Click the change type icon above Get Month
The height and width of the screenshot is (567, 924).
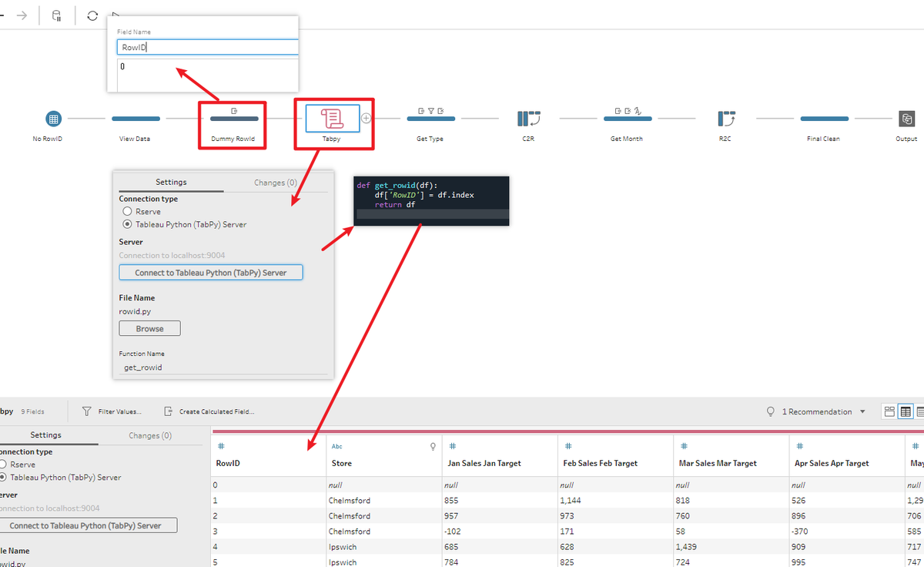[x=639, y=111]
